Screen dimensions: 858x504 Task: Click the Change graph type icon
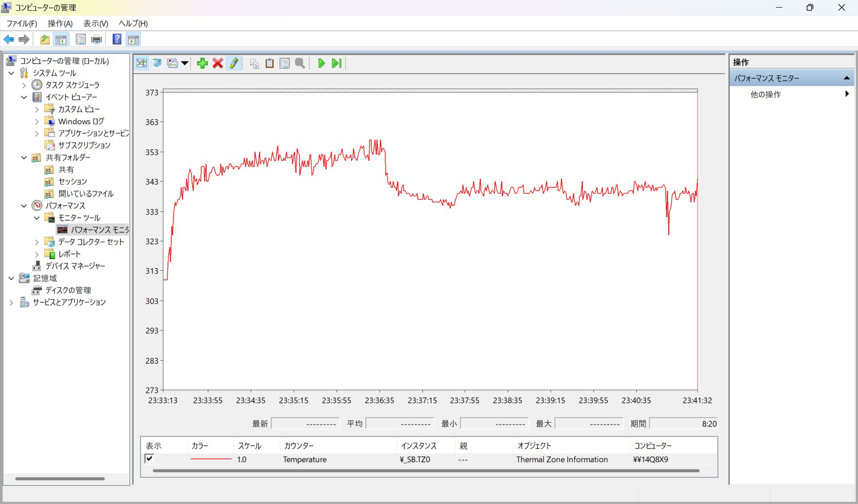pos(172,63)
